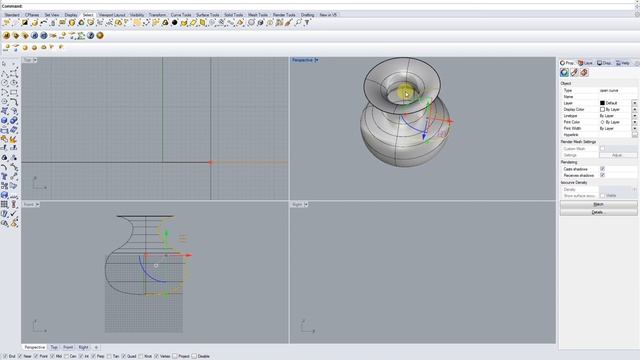
Task: Switch to the Layers panel tab
Action: point(585,63)
